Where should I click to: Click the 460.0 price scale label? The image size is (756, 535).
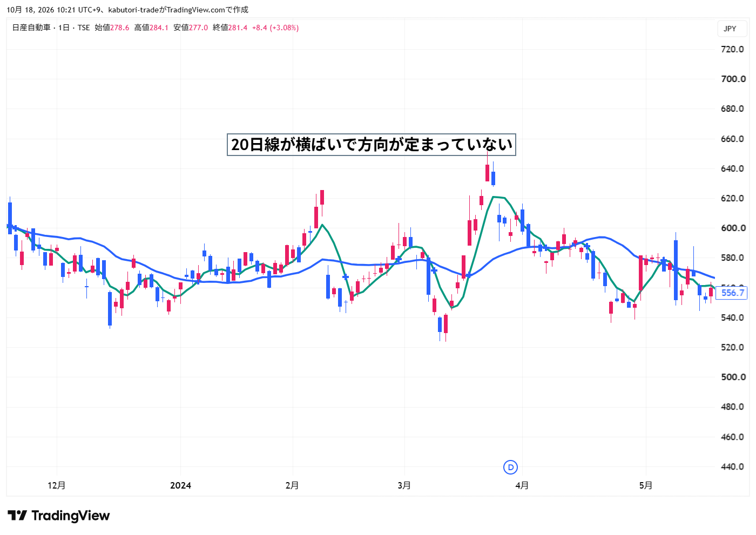pyautogui.click(x=733, y=437)
